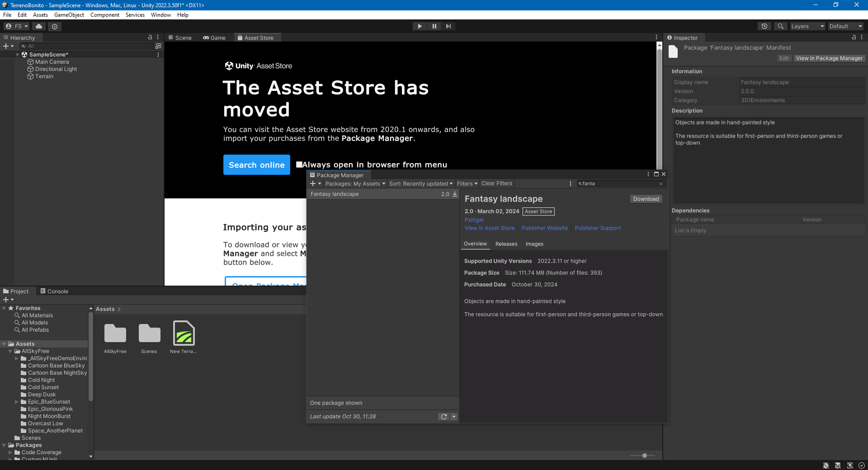868x470 pixels.
Task: Toggle the Hierarchy panel lock icon
Action: pos(150,38)
